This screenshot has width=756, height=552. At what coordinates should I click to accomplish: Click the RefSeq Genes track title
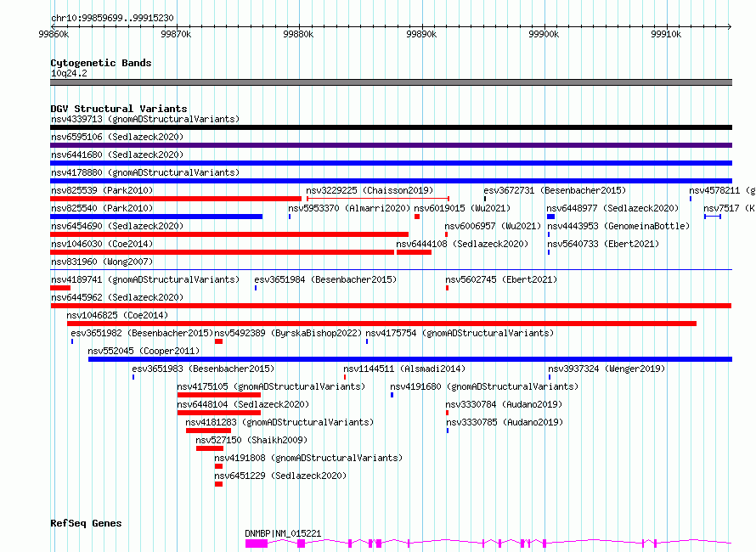(x=86, y=523)
